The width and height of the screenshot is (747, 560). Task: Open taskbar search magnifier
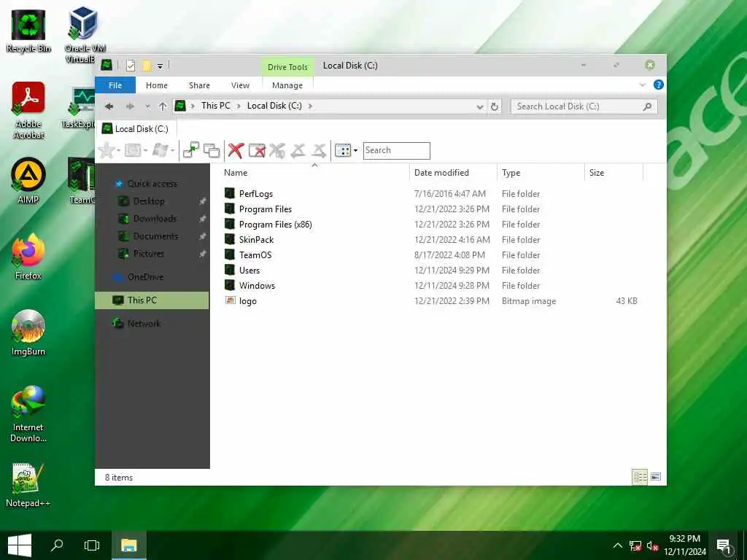pyautogui.click(x=57, y=545)
